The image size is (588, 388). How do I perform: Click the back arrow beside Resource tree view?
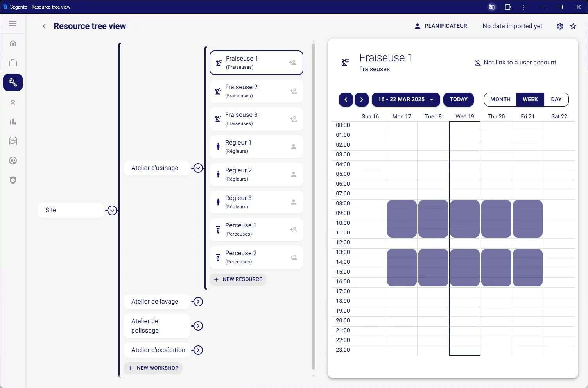coord(44,26)
